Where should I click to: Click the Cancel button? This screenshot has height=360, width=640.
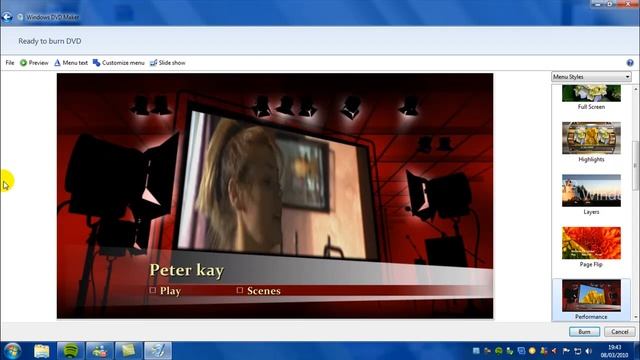click(x=619, y=332)
